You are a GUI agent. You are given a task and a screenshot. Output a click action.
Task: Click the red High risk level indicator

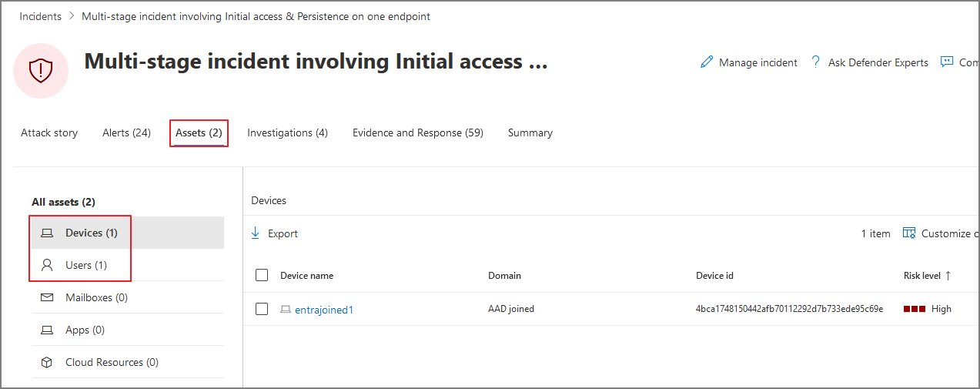tap(915, 309)
